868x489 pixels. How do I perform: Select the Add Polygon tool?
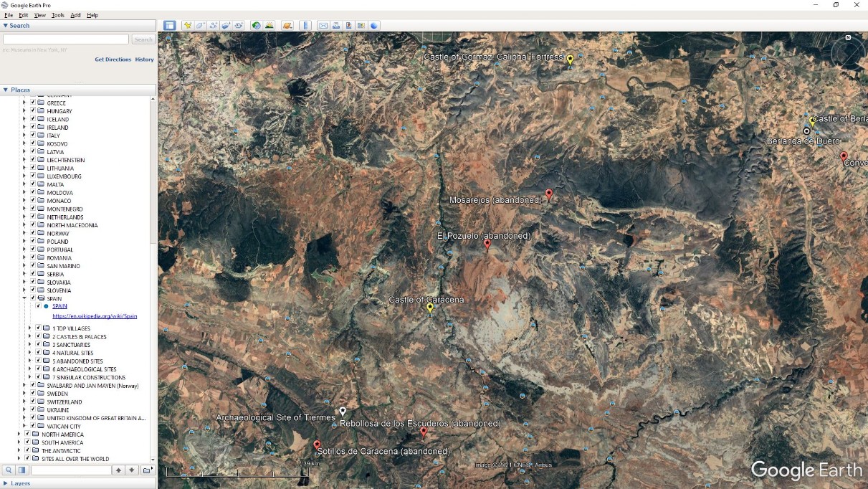tap(201, 26)
